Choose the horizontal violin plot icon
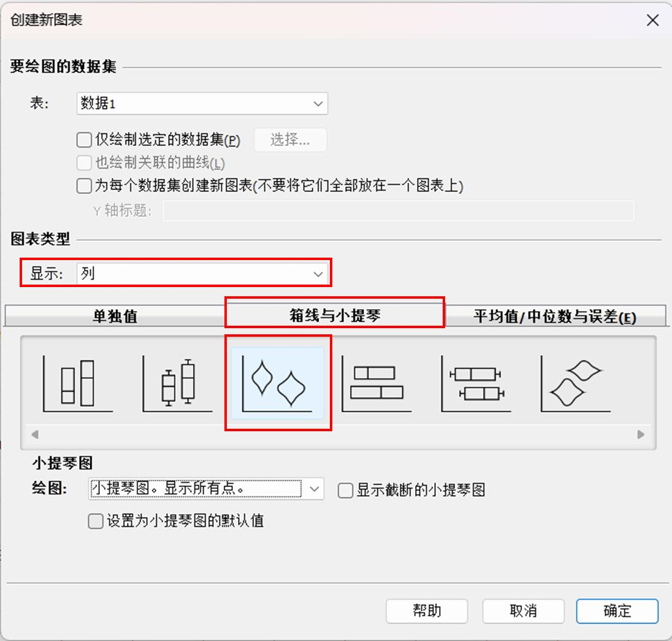The width and height of the screenshot is (672, 641). (x=575, y=384)
